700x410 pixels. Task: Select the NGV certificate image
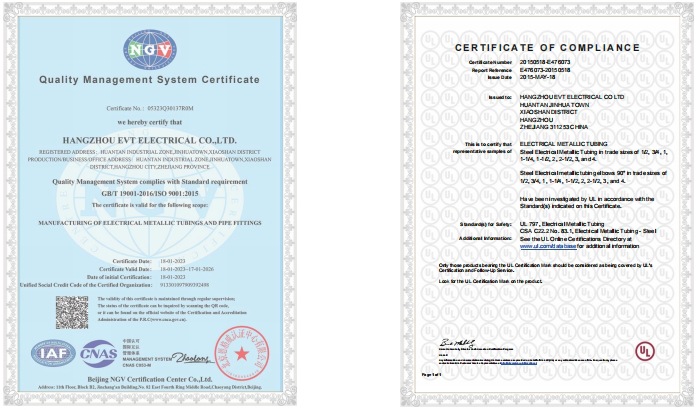click(150, 204)
